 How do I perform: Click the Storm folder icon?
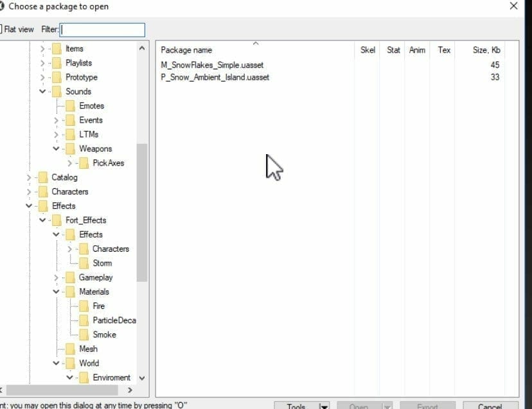(84, 263)
